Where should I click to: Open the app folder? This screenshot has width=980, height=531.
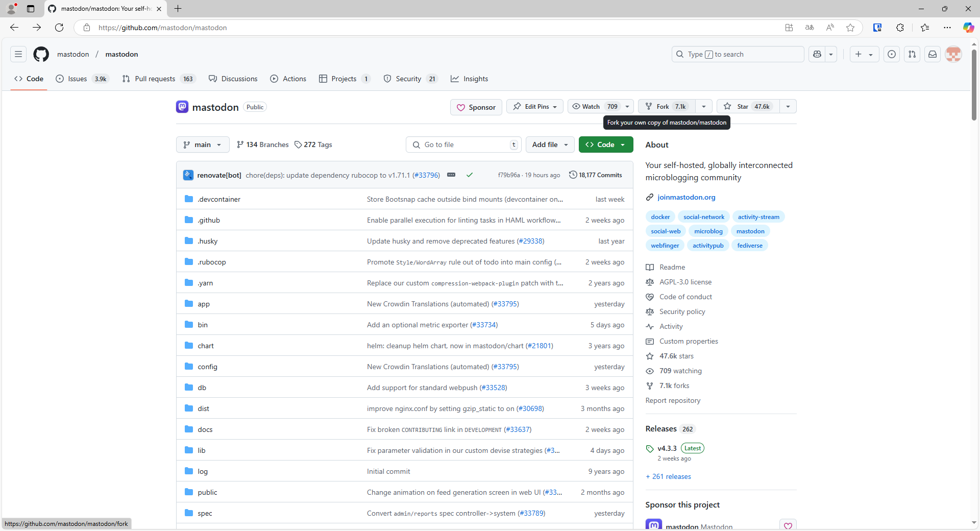pyautogui.click(x=204, y=304)
